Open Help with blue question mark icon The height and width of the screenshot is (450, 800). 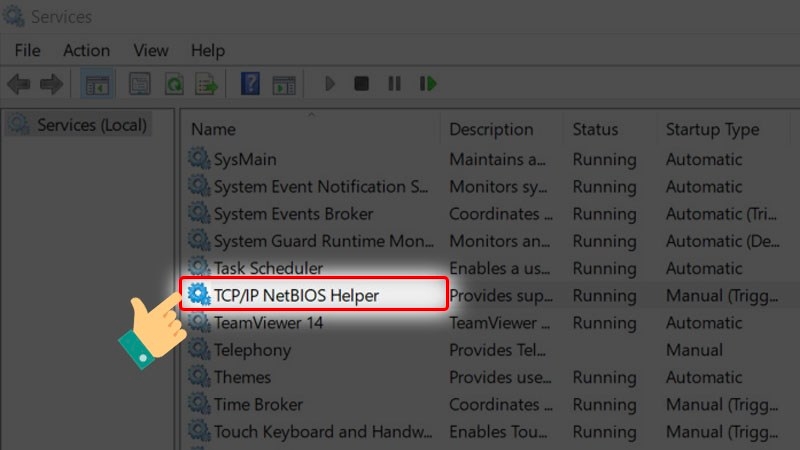pyautogui.click(x=250, y=85)
